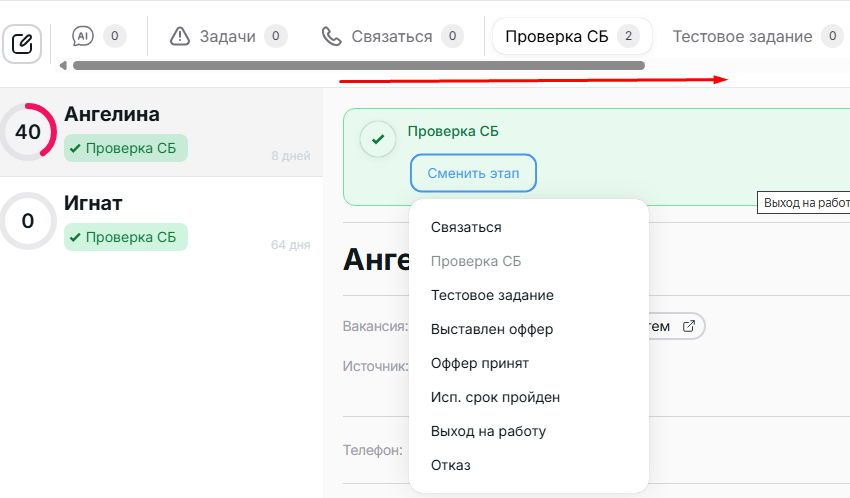Open the AI chat bubble tab
This screenshot has width=850, height=498.
click(83, 36)
